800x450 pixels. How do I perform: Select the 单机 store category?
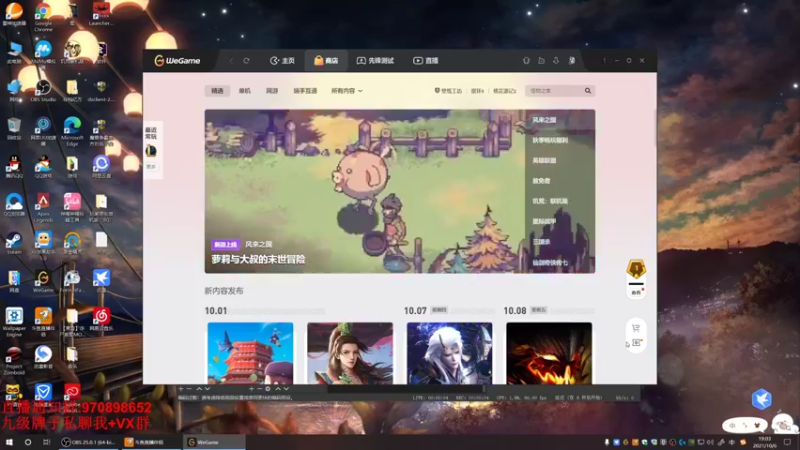click(245, 91)
